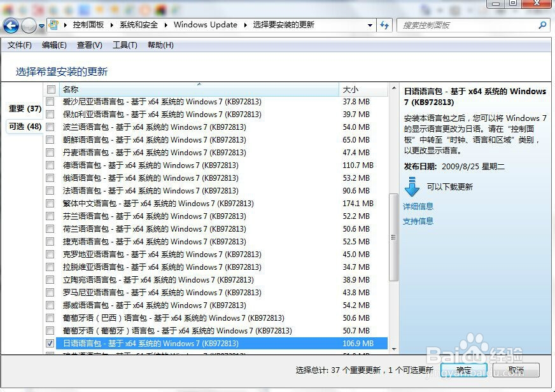Viewport: 555px width, 392px height.
Task: Expand the breadcrumb arrow before 控制面板
Action: point(66,25)
